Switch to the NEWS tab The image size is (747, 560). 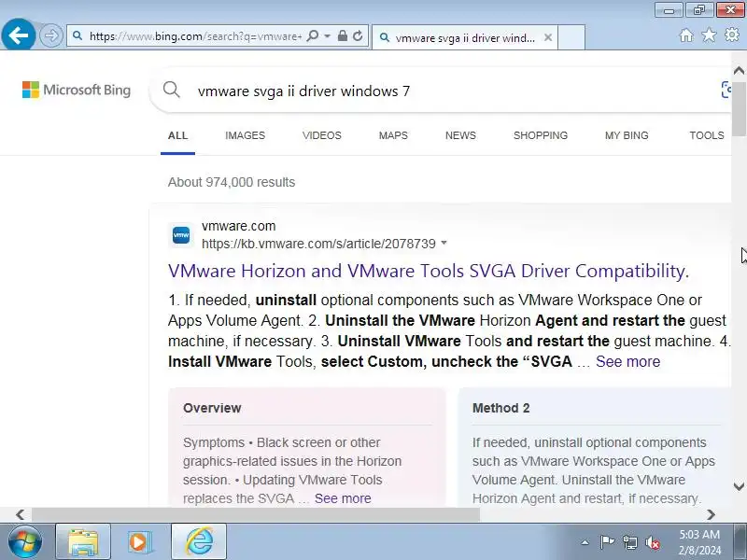pos(460,135)
